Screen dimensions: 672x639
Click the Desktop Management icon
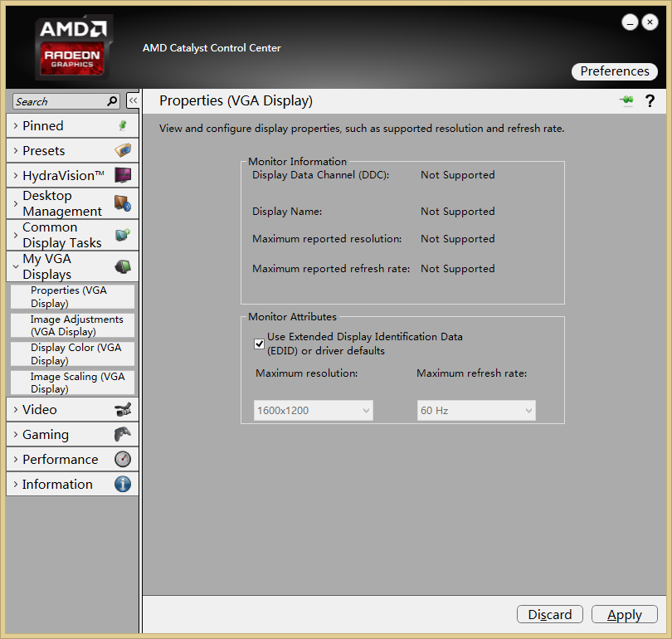click(x=123, y=203)
